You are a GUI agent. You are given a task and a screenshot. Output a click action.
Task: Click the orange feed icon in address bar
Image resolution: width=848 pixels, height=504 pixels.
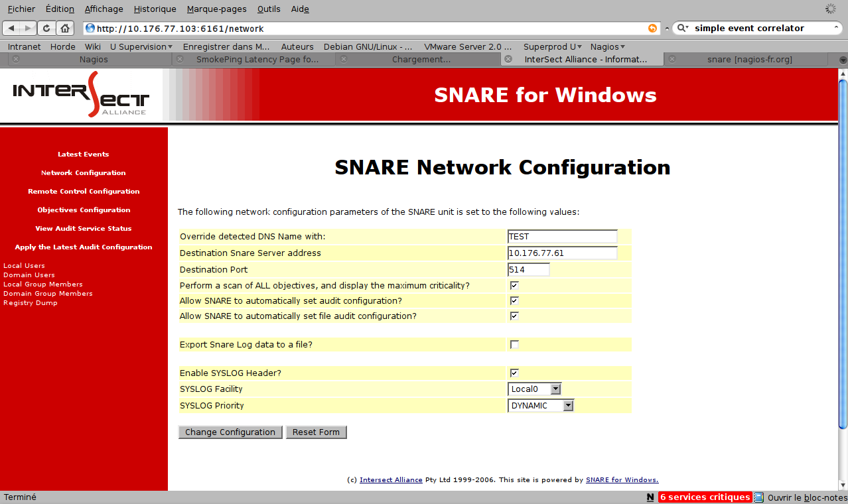point(652,29)
